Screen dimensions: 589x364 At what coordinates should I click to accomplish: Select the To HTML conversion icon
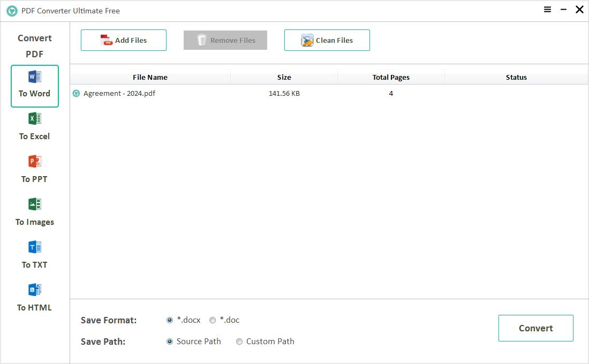[x=34, y=290]
